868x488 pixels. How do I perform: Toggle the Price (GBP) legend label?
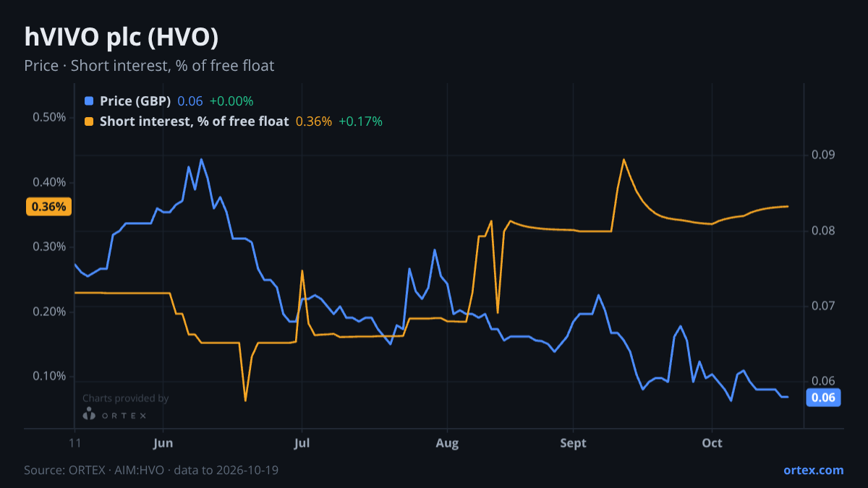135,101
